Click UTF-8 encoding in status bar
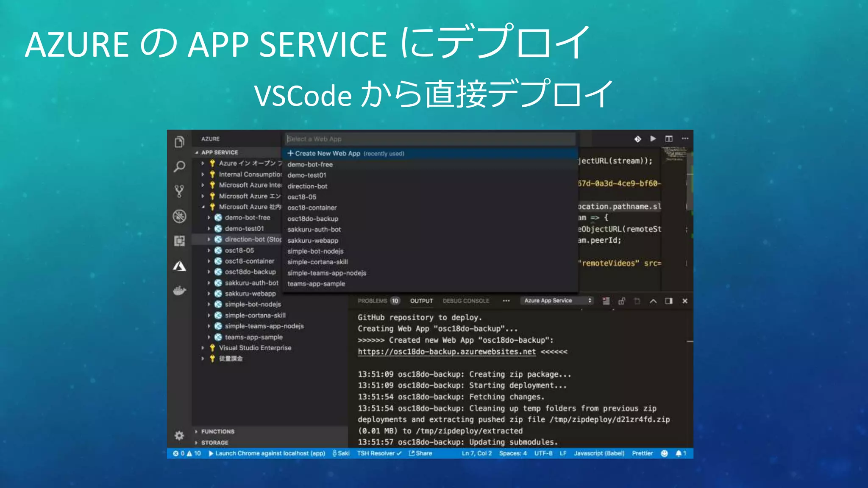 click(543, 453)
